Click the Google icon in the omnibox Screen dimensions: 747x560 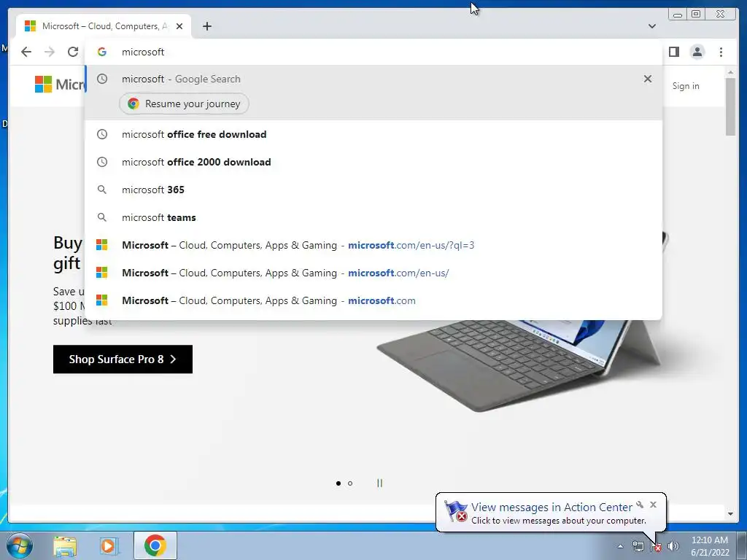click(102, 52)
